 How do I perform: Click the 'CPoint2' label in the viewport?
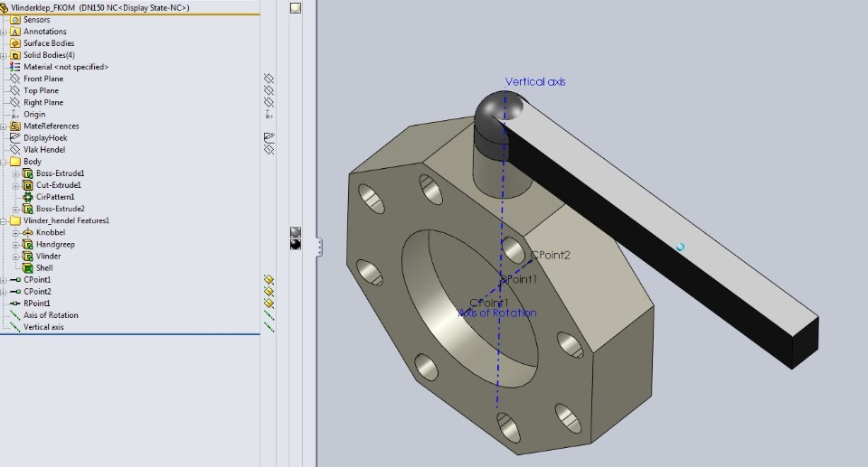point(551,255)
